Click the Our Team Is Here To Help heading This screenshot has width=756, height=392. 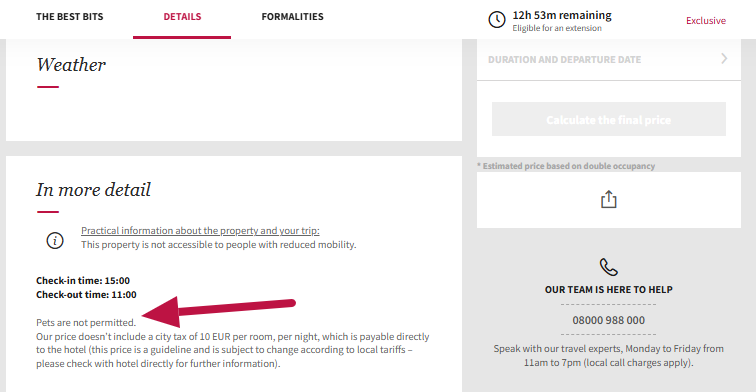[x=608, y=290]
